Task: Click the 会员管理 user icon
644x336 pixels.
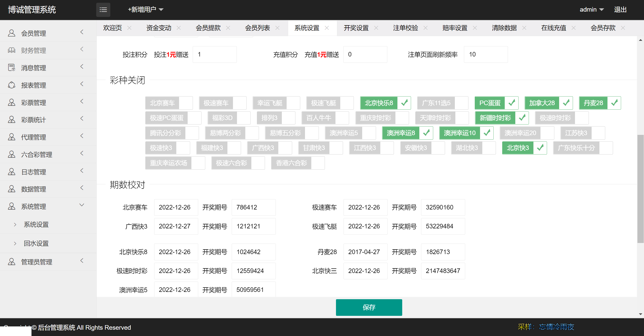Action: 12,33
